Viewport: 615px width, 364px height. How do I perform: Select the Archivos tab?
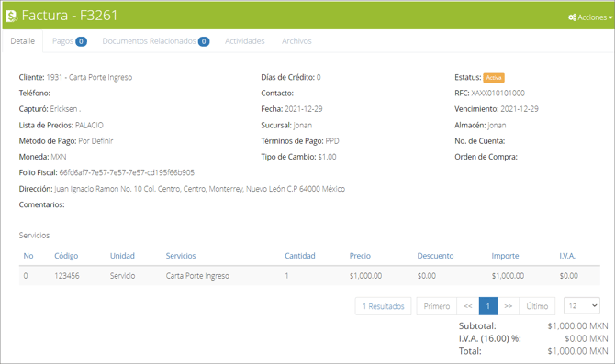(296, 41)
